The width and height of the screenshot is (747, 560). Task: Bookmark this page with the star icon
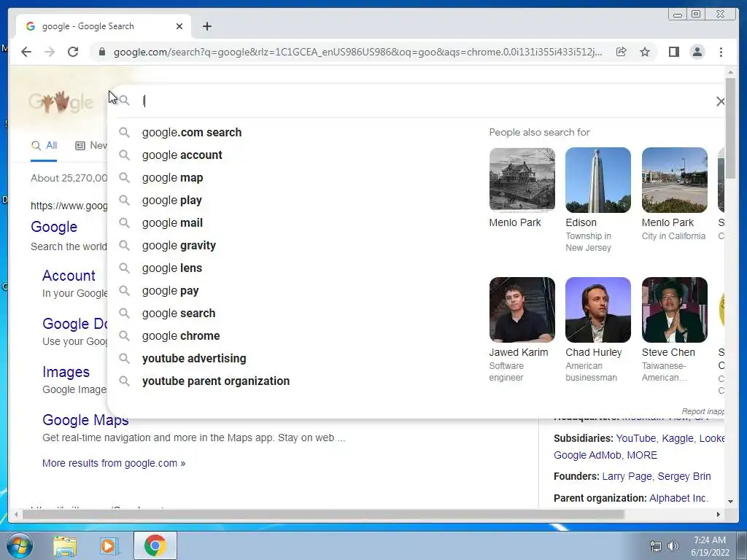[645, 52]
